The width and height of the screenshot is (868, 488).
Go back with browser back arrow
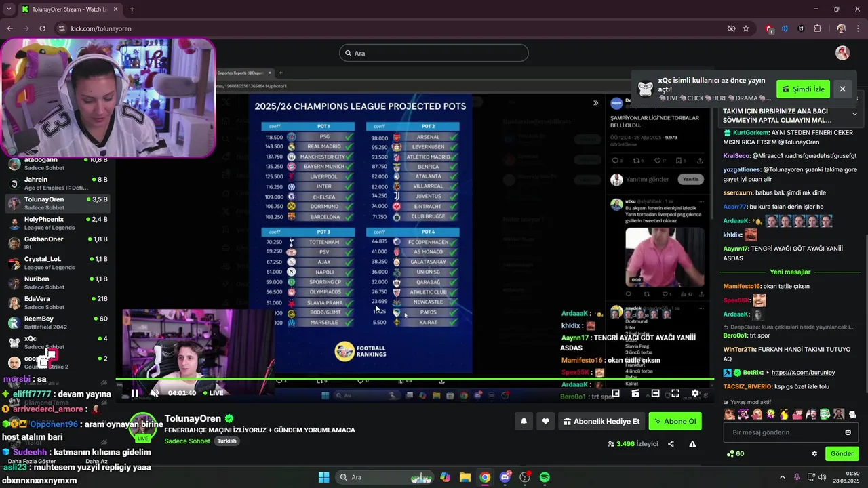(x=9, y=28)
